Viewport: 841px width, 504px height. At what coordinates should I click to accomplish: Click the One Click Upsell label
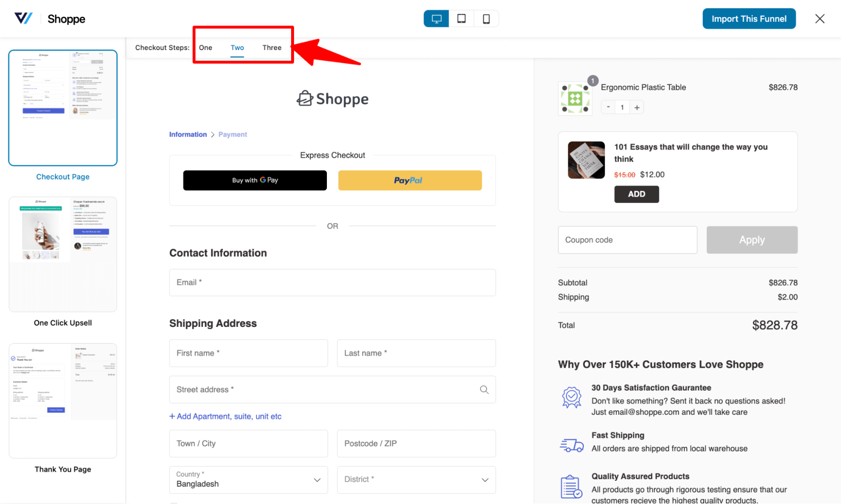(63, 323)
